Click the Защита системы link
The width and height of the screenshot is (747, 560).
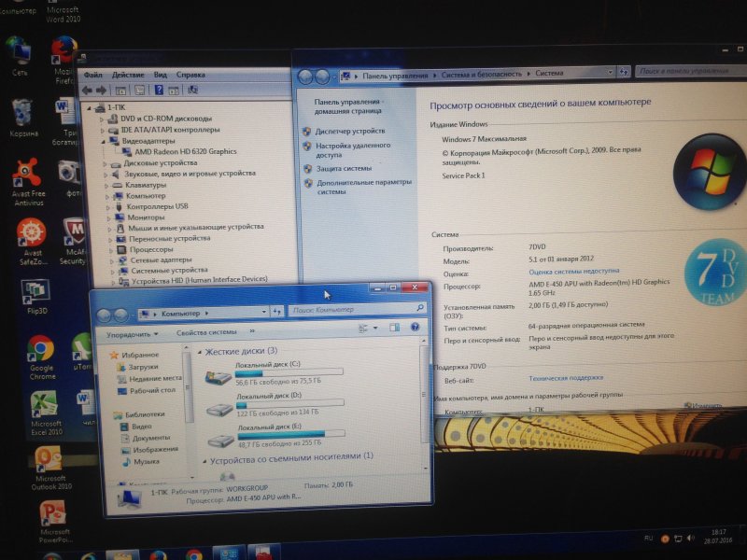coord(343,168)
